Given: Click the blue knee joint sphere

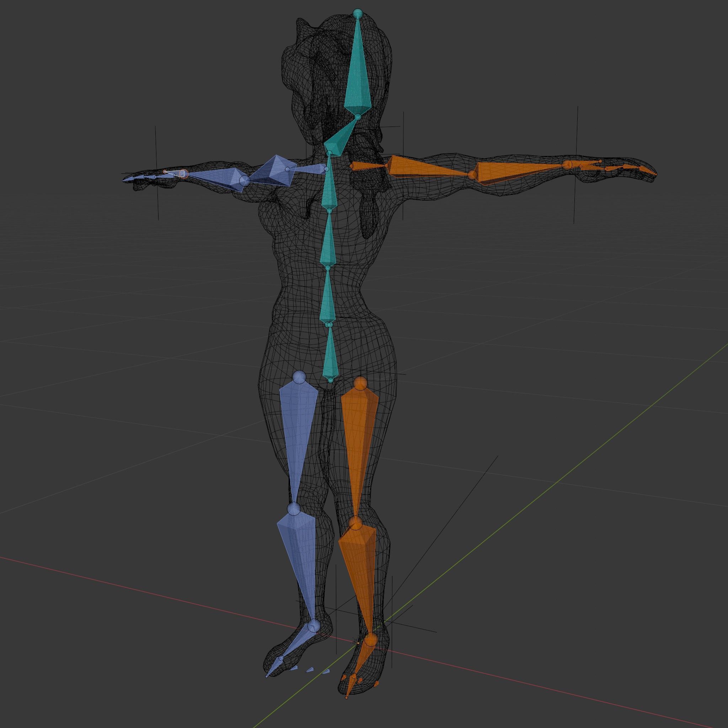Looking at the screenshot, I should point(294,509).
